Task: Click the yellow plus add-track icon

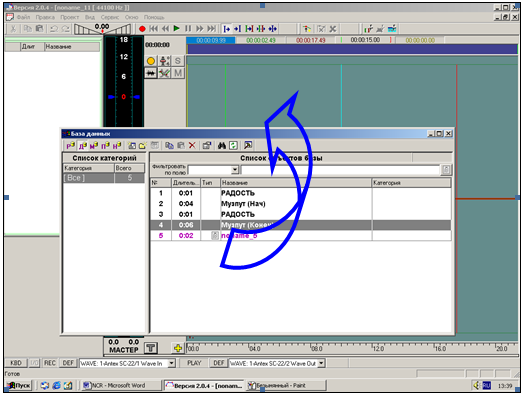Action: [178, 348]
